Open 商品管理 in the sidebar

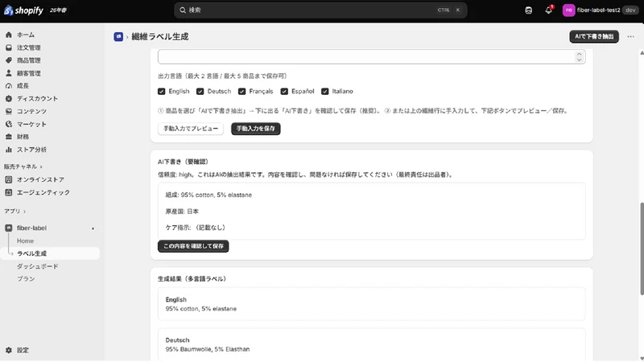[28, 60]
